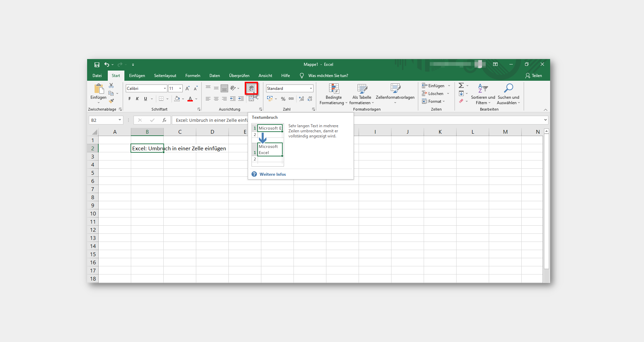644x342 pixels.
Task: Toggle bold formatting (F)
Action: pyautogui.click(x=129, y=99)
